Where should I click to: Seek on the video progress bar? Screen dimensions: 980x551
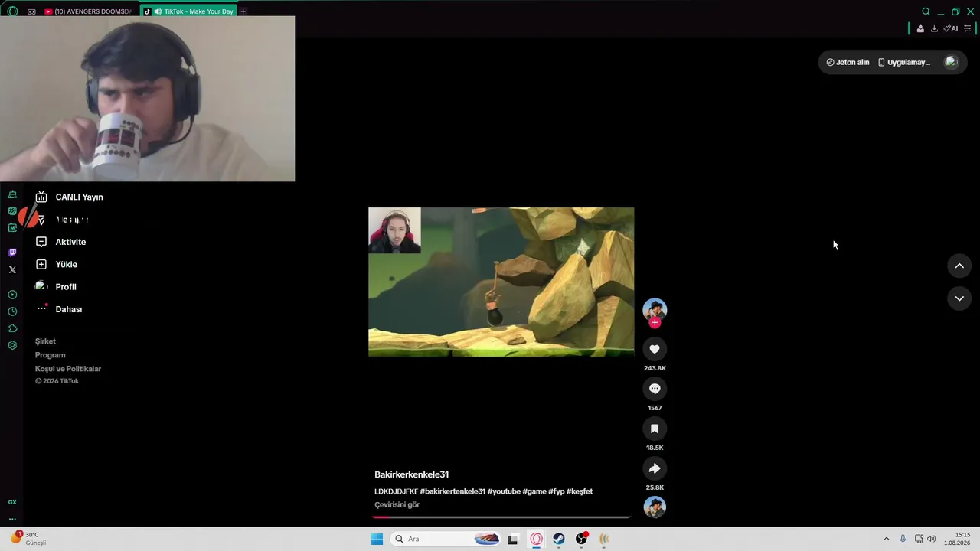[501, 517]
